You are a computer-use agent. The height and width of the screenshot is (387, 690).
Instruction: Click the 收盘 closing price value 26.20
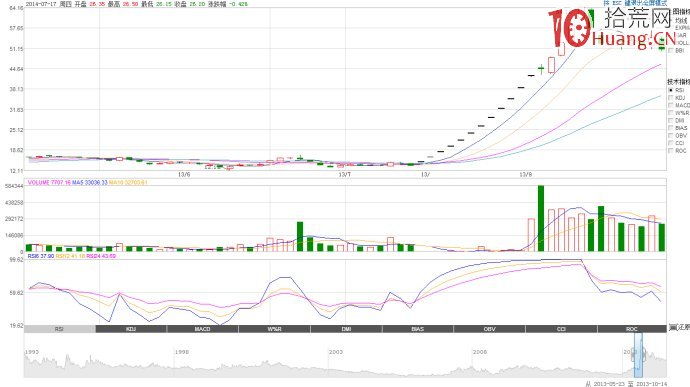coord(197,4)
